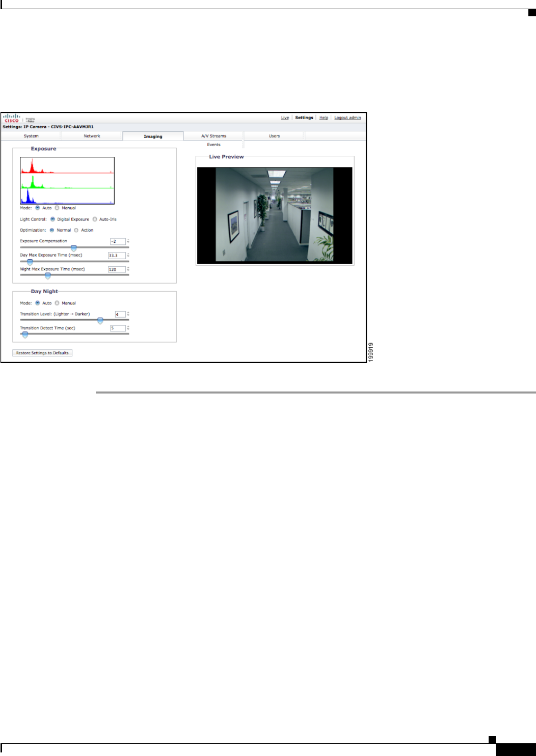Viewport: 536px width, 756px height.
Task: Open the Network tab
Action: pos(92,136)
